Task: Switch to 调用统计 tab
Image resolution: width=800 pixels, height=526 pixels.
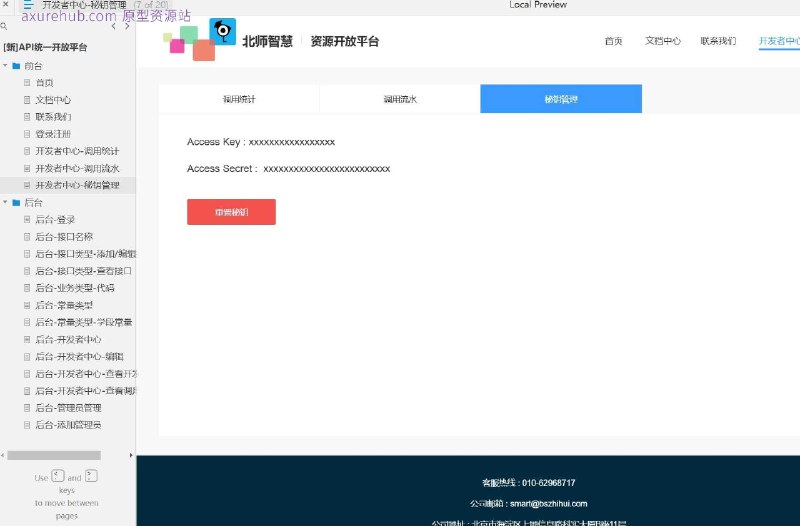Action: (x=239, y=99)
